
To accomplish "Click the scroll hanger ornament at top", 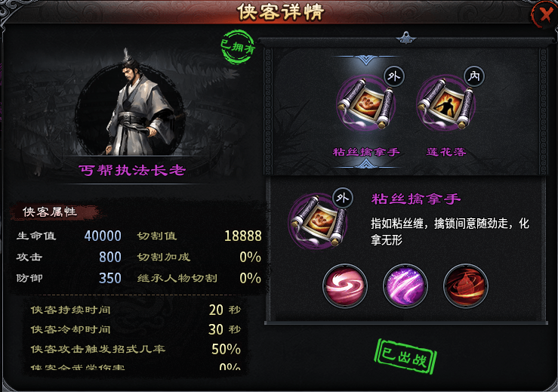I will tap(405, 37).
